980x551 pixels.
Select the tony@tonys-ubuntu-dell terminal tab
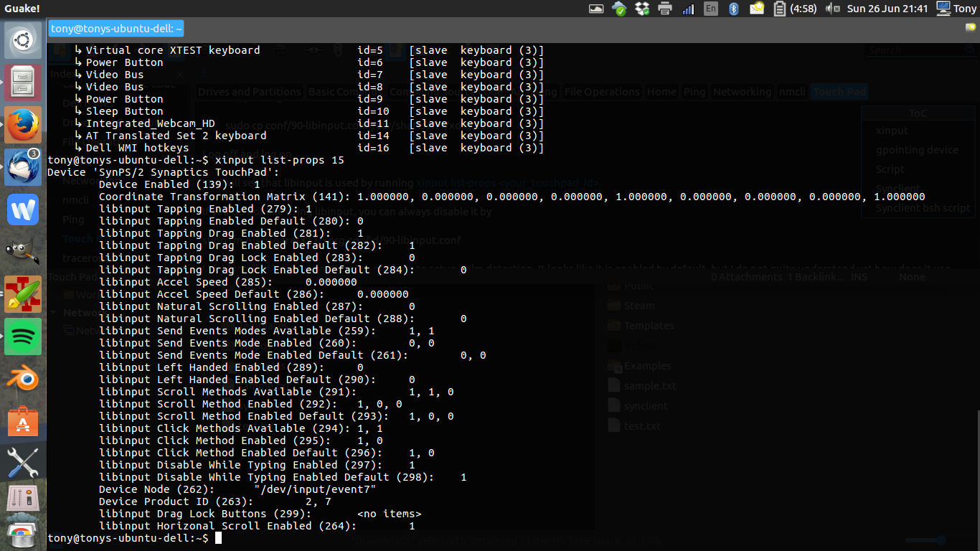(116, 29)
